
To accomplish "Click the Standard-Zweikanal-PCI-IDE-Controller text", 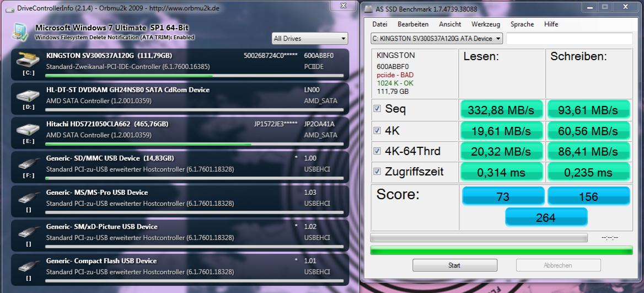I will pyautogui.click(x=128, y=66).
